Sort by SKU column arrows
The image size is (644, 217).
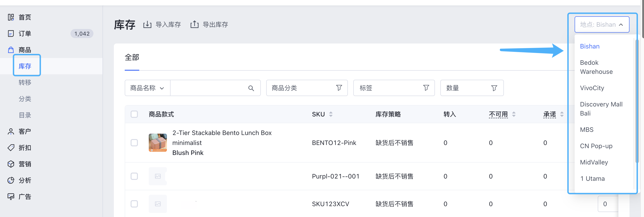331,114
